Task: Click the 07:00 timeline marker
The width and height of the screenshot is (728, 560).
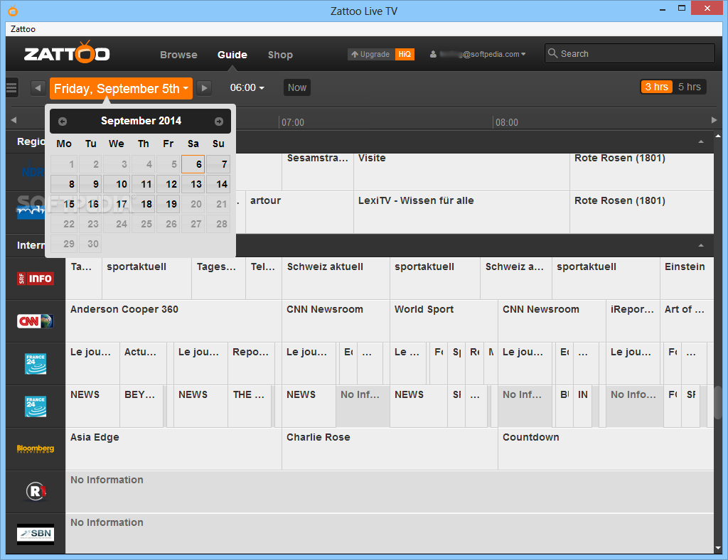Action: pos(292,122)
